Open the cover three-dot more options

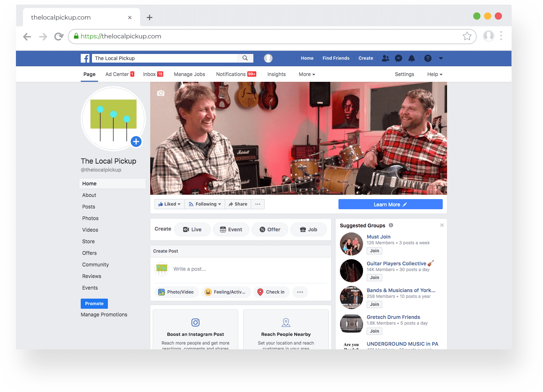coord(258,204)
